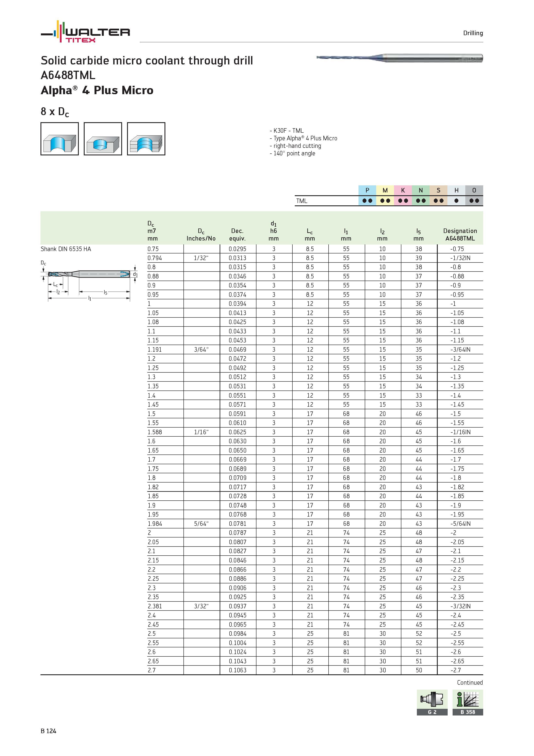Click the designation cell "-1/16IN"
This screenshot has width=534, height=756.
(460, 432)
